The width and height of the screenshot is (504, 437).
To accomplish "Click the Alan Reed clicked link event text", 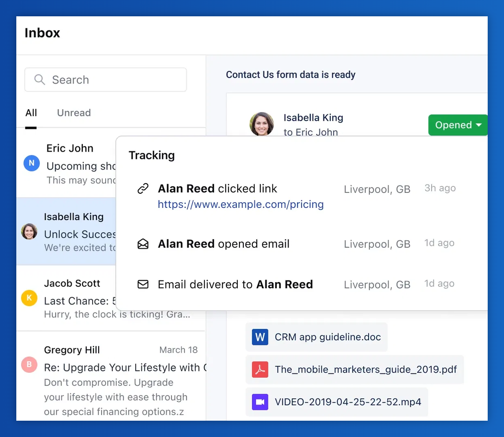I will tap(217, 188).
